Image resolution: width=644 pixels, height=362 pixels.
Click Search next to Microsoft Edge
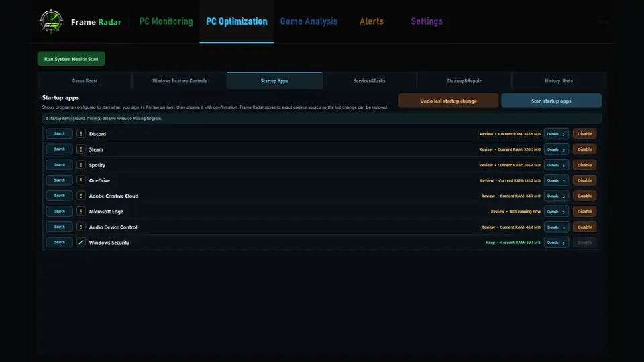tap(59, 211)
